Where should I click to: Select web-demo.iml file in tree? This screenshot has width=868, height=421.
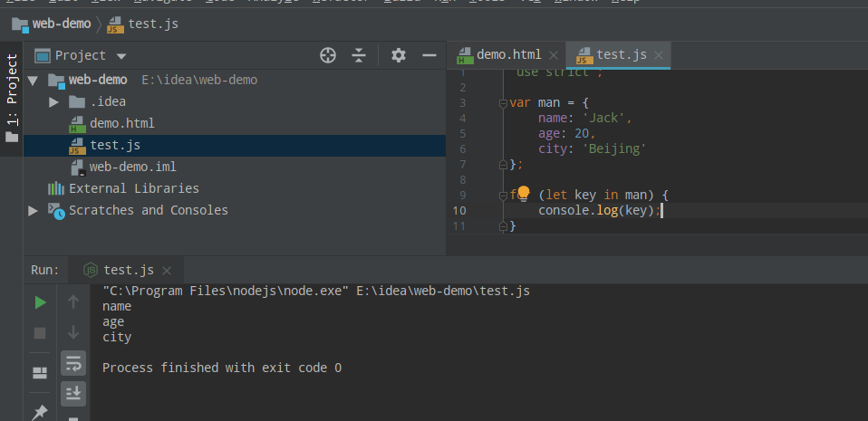133,167
